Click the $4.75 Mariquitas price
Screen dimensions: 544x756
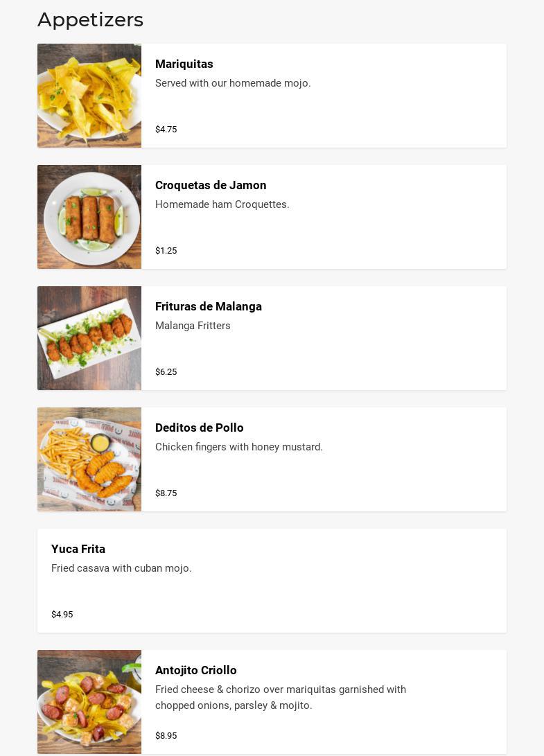[166, 130]
